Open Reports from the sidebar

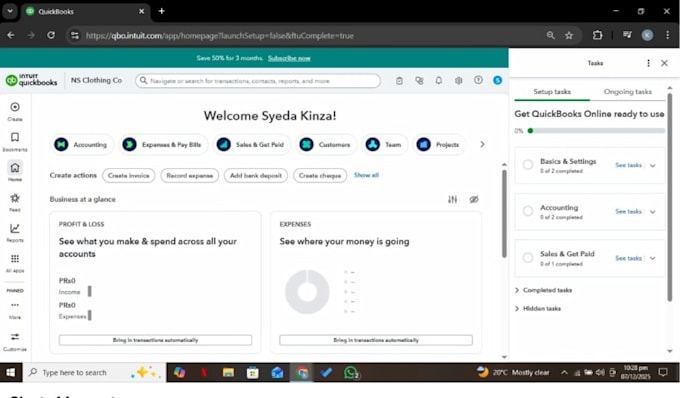coord(15,232)
